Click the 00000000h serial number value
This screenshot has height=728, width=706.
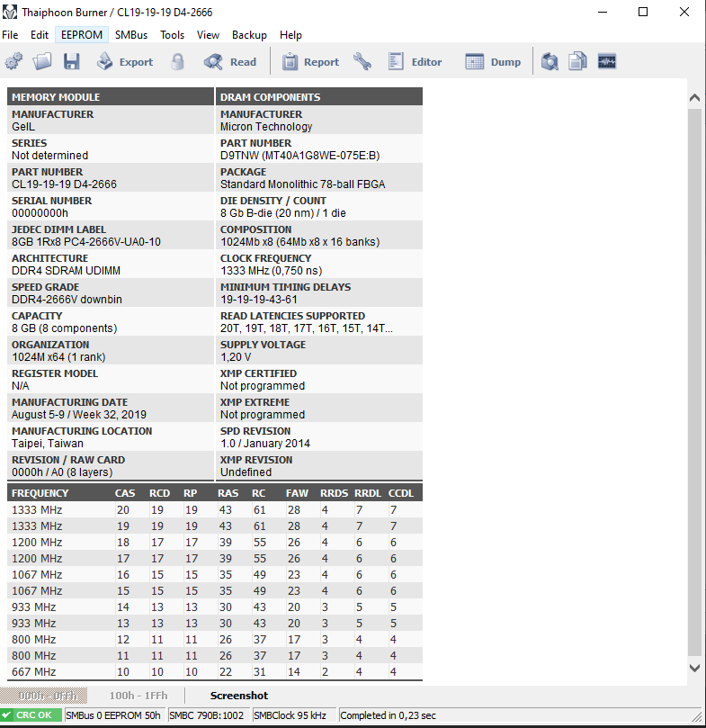coord(40,213)
